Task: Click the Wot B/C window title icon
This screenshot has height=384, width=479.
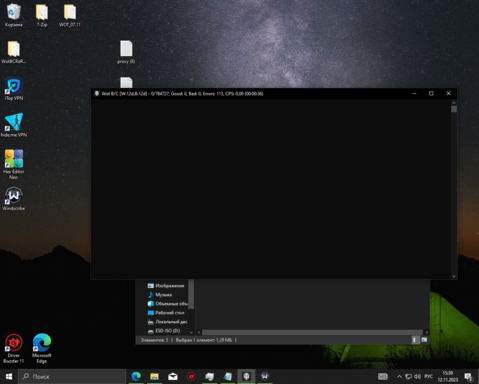Action: 97,94
